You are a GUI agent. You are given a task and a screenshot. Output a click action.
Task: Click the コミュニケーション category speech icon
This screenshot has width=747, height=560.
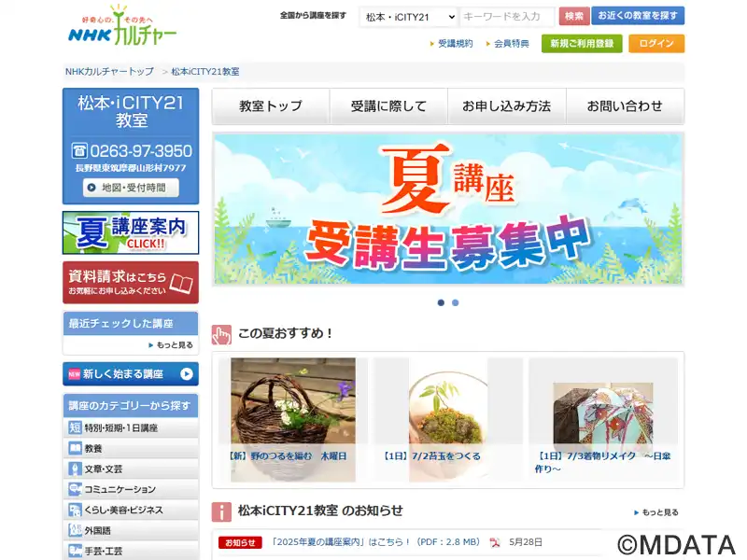(75, 489)
